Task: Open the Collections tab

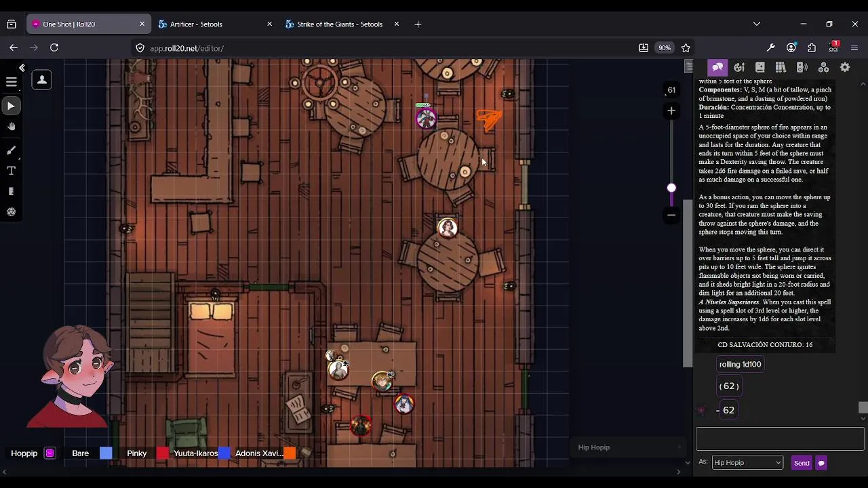Action: pos(823,67)
